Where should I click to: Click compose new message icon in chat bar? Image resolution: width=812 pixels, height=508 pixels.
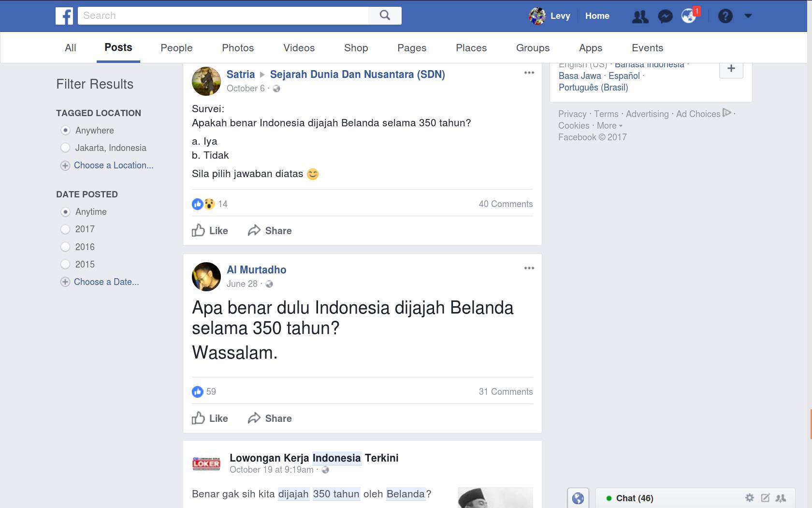(x=765, y=498)
